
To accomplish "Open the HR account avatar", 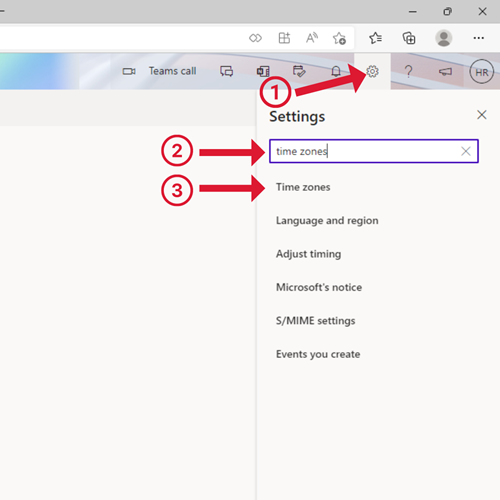I will pos(481,72).
